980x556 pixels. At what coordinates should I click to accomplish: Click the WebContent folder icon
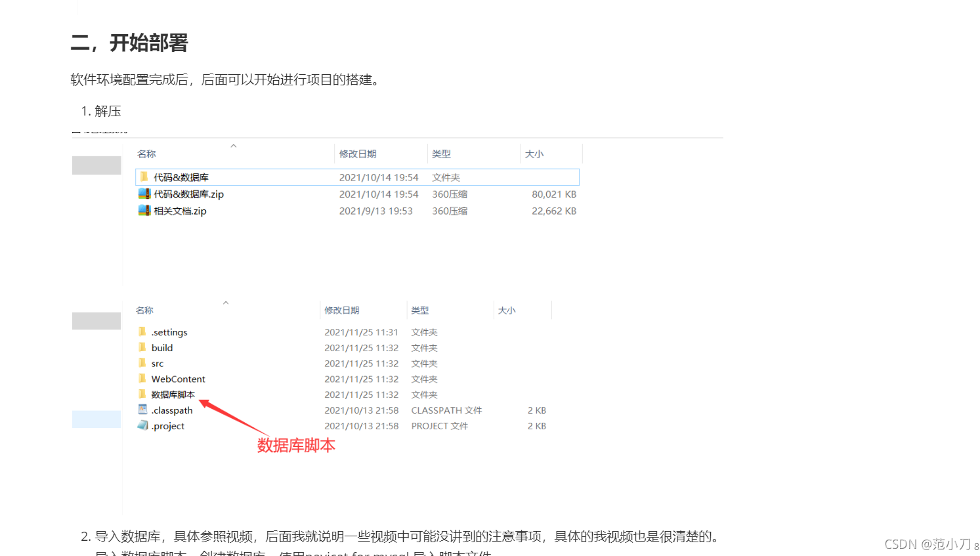click(142, 378)
